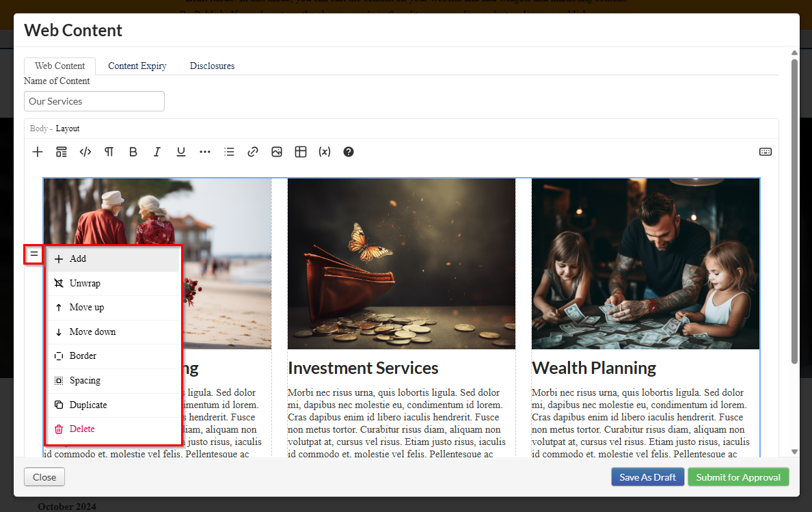
Task: Click the Wealth Planning heading
Action: tap(594, 368)
